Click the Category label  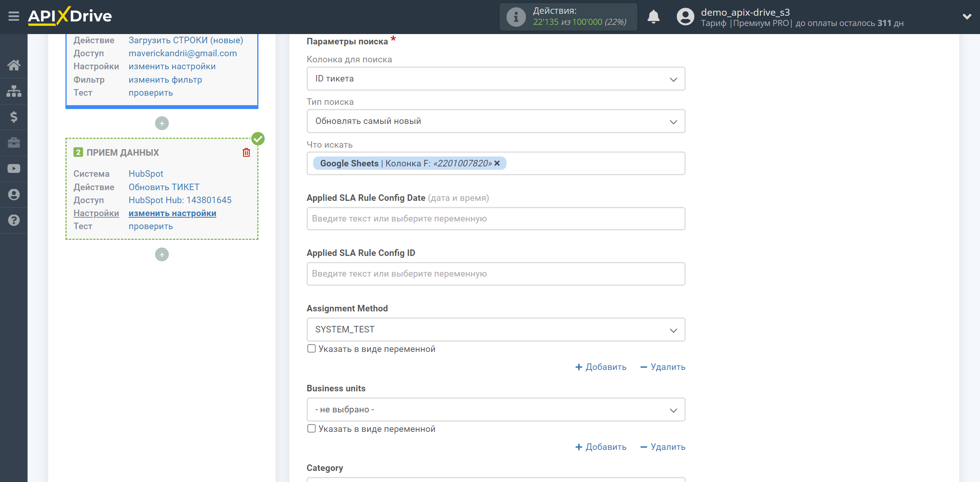[x=325, y=468]
